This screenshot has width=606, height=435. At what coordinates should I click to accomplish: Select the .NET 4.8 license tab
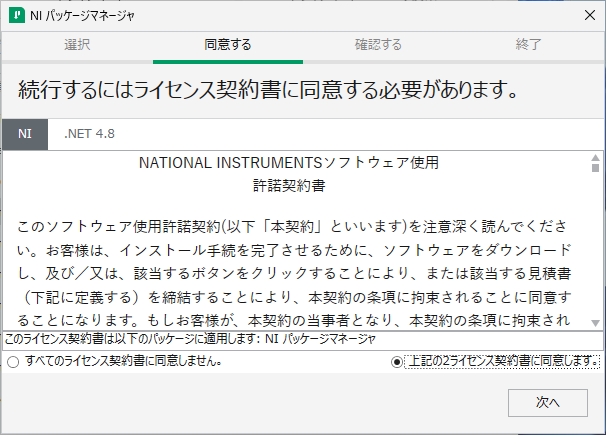[89, 134]
